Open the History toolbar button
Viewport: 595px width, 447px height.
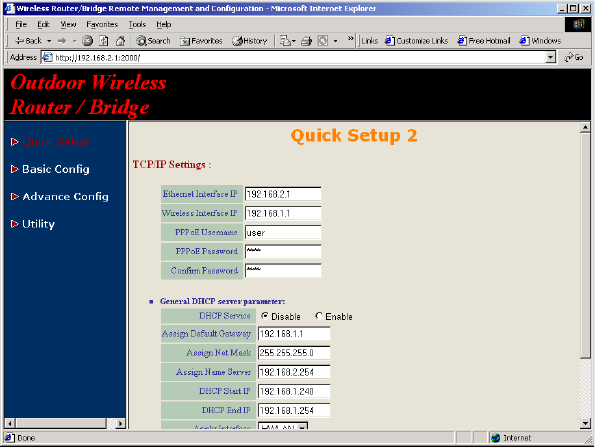(x=250, y=41)
